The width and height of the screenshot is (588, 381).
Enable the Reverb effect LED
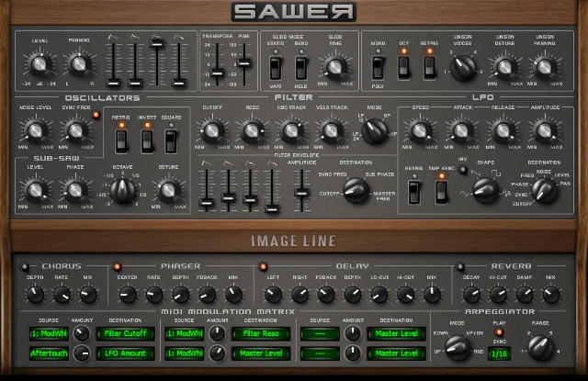click(x=459, y=266)
